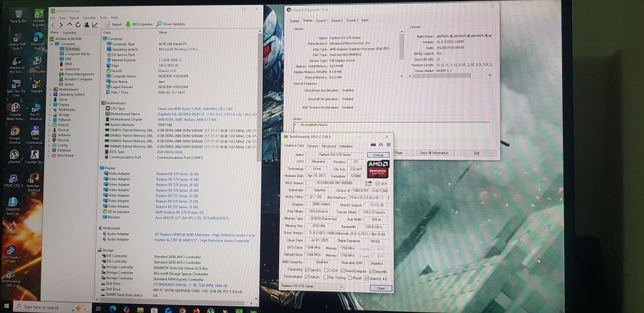Screen dimensions: 644x313
Task: Expand the Display tree node in AIDA64
Action: pos(52,104)
